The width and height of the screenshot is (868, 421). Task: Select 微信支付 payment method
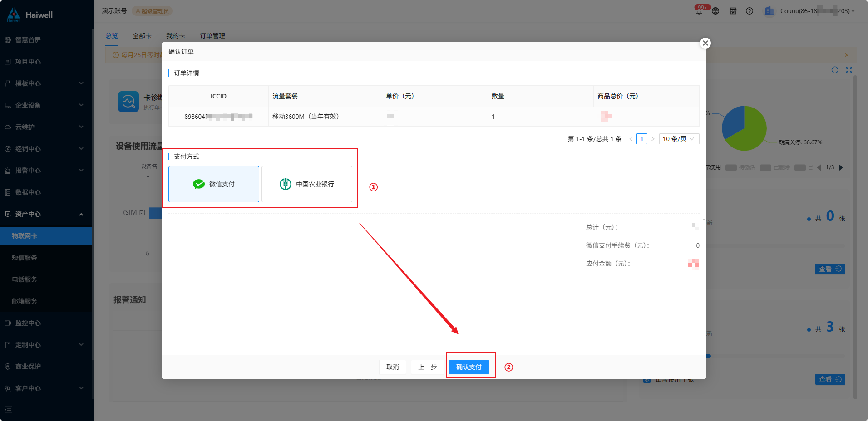[x=214, y=184]
